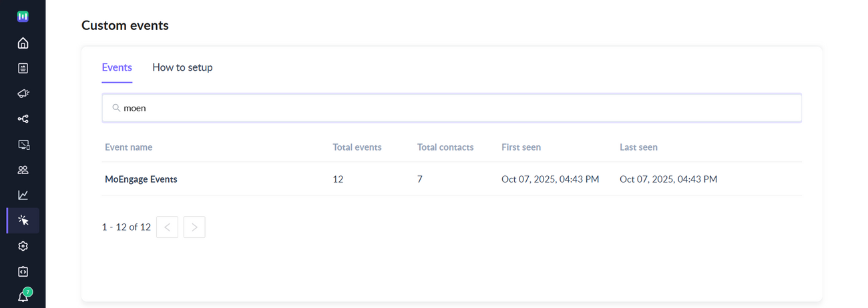
Task: Open the document list icon in sidebar
Action: [x=23, y=68]
